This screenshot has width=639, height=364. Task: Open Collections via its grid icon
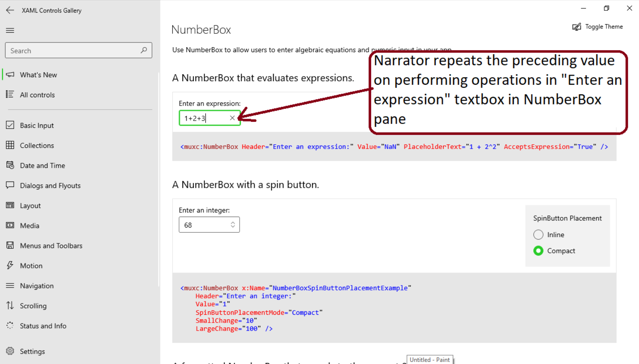(10, 145)
